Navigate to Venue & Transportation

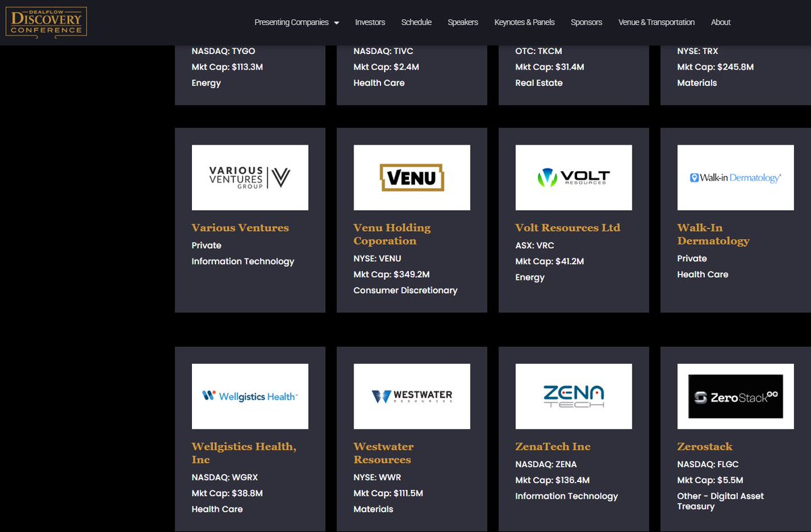pyautogui.click(x=656, y=22)
